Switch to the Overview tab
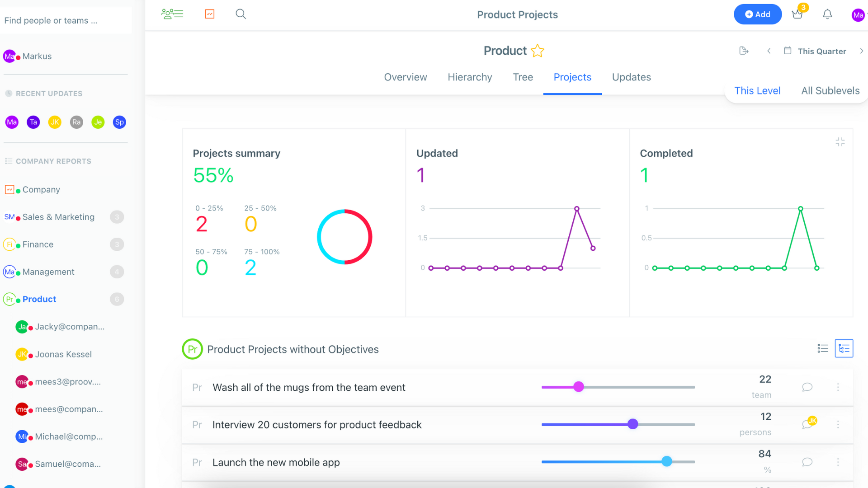 [406, 76]
